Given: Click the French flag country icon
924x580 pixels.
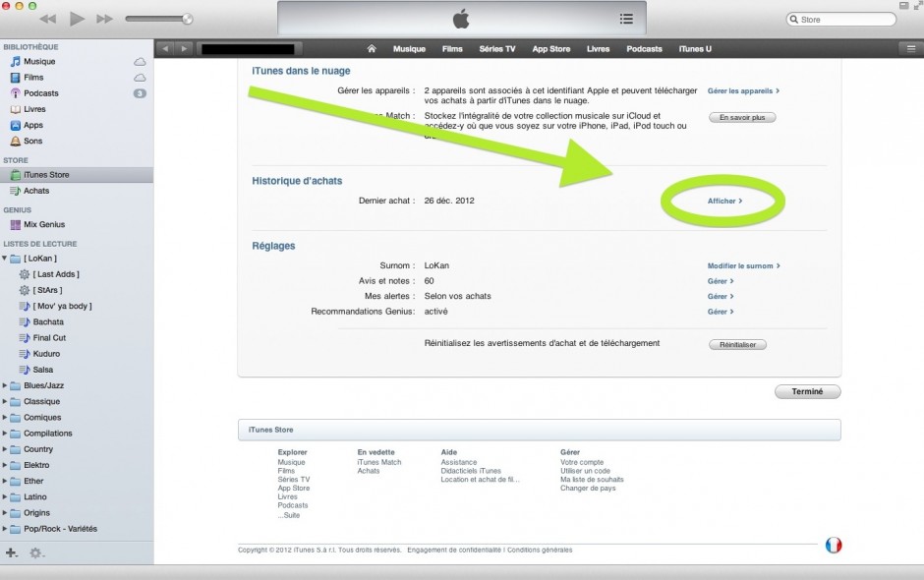Looking at the screenshot, I should 834,546.
